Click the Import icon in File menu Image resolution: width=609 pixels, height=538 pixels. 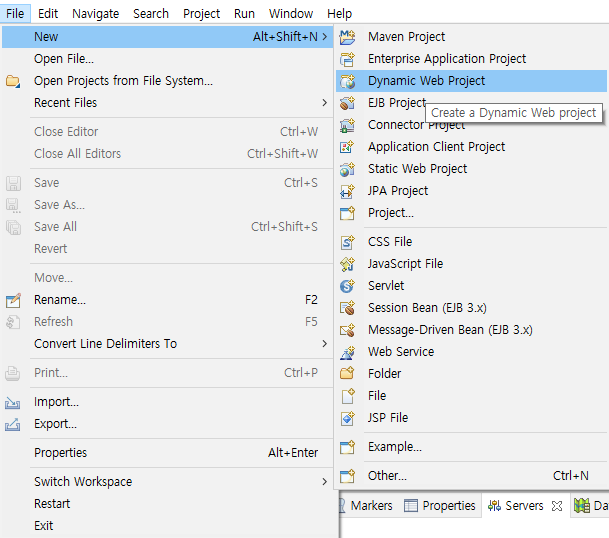click(x=13, y=402)
